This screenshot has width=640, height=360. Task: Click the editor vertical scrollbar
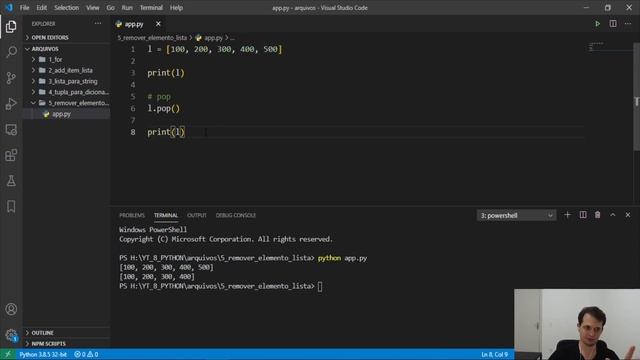tap(636, 96)
